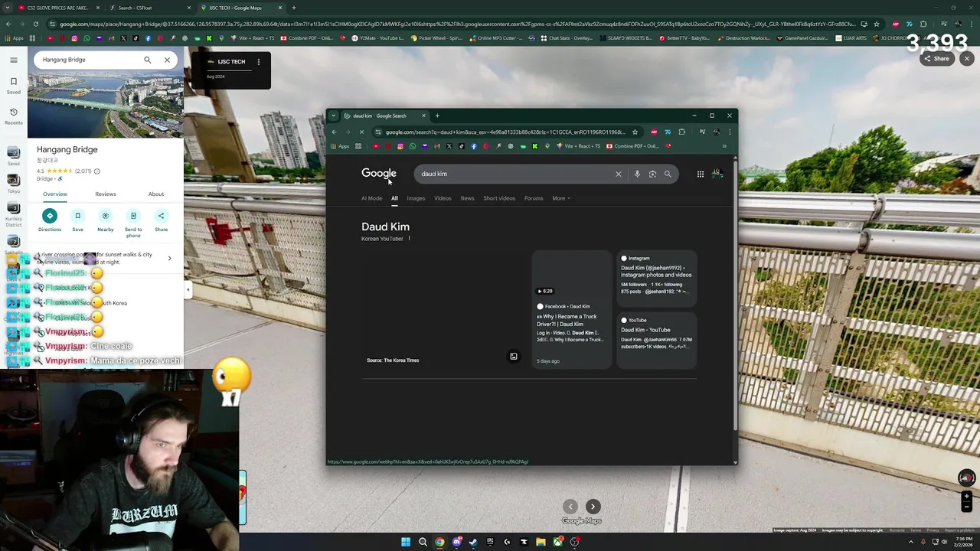The image size is (980, 551).
Task: Click the Maps search magnifier icon
Action: [x=148, y=60]
